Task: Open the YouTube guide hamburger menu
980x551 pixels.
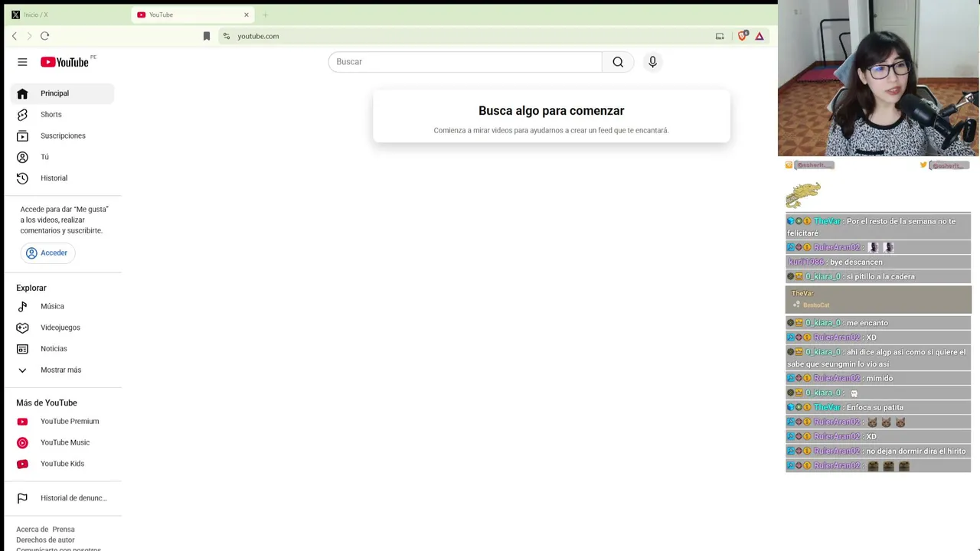Action: tap(22, 62)
